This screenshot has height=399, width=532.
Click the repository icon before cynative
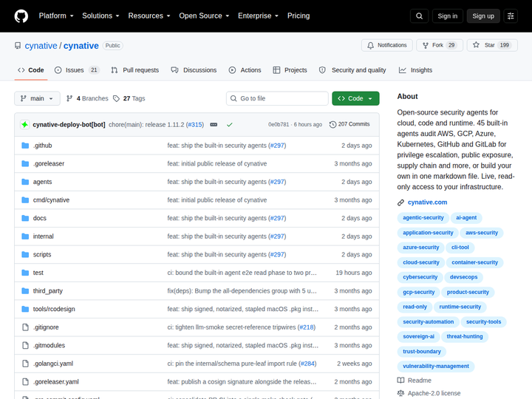[x=18, y=46]
